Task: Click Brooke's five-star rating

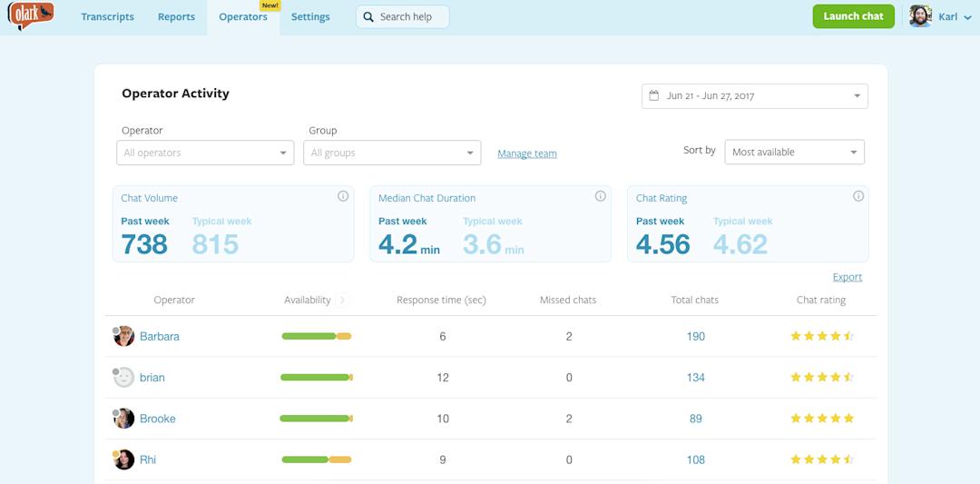Action: point(822,419)
